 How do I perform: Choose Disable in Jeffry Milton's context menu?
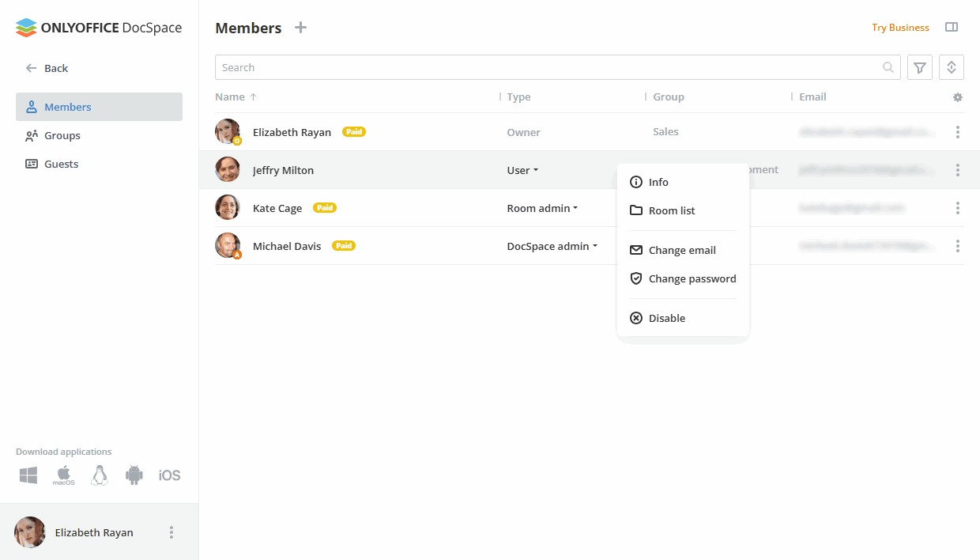(x=666, y=317)
